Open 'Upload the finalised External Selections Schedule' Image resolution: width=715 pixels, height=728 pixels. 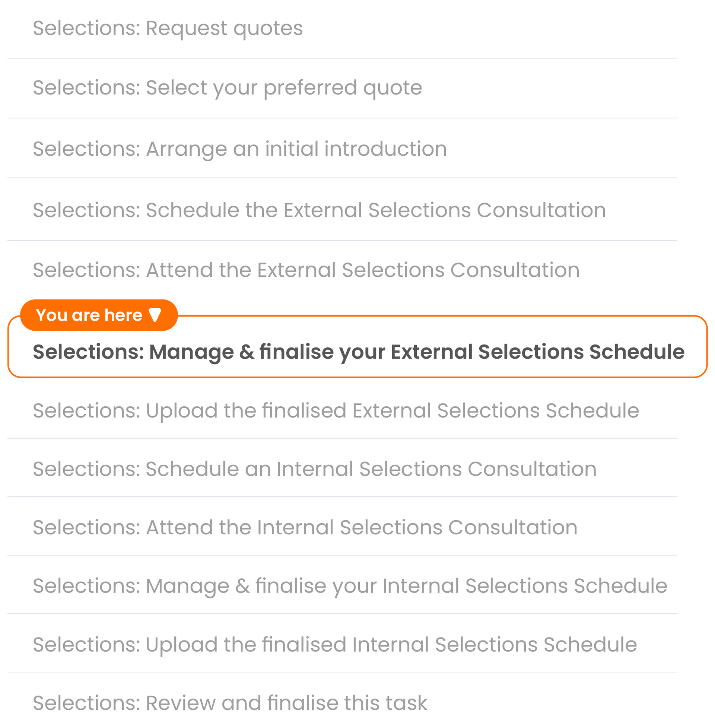(336, 411)
